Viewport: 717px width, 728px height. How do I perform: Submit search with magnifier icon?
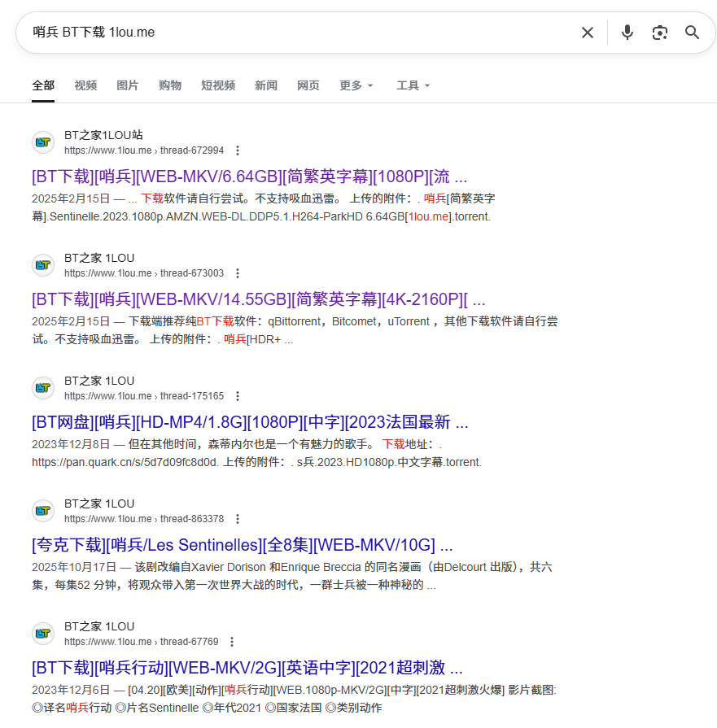pyautogui.click(x=693, y=33)
